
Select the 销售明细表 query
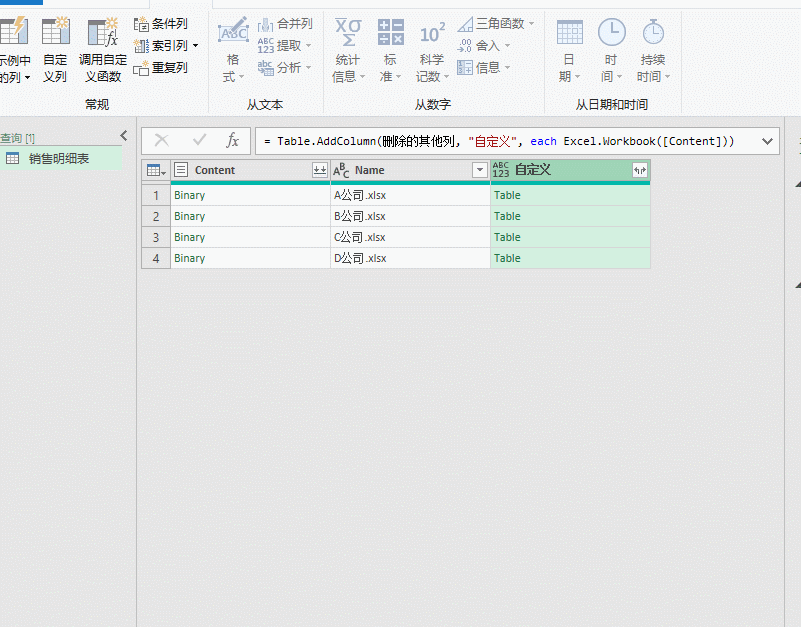point(61,158)
